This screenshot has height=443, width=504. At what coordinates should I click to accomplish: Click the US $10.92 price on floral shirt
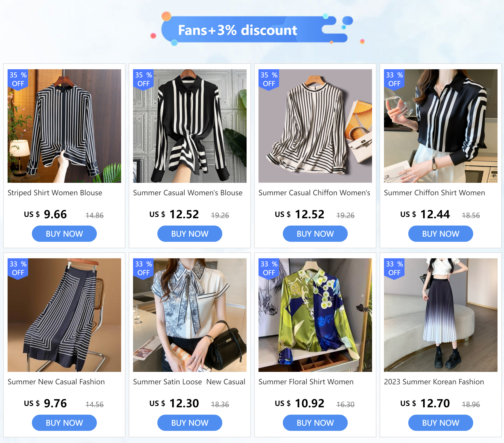point(300,404)
